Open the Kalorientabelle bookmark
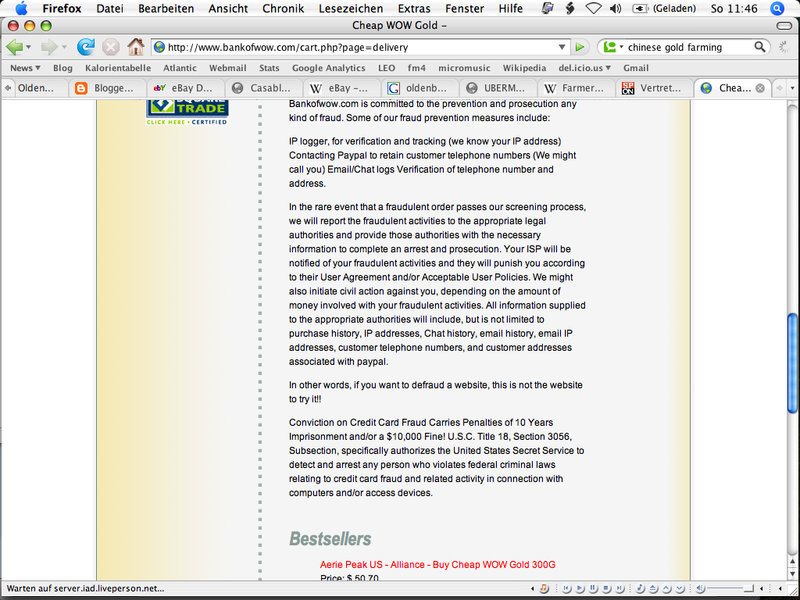Viewport: 800px width, 600px height. pyautogui.click(x=118, y=68)
